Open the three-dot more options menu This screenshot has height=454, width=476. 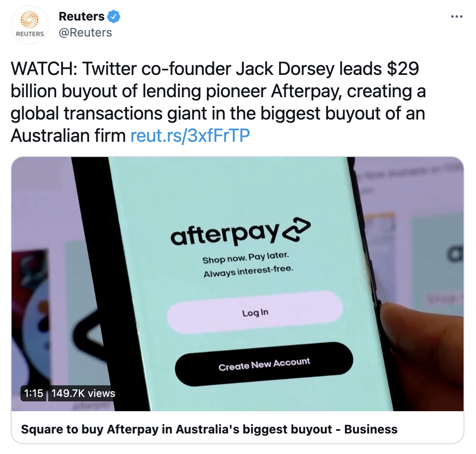pyautogui.click(x=456, y=17)
